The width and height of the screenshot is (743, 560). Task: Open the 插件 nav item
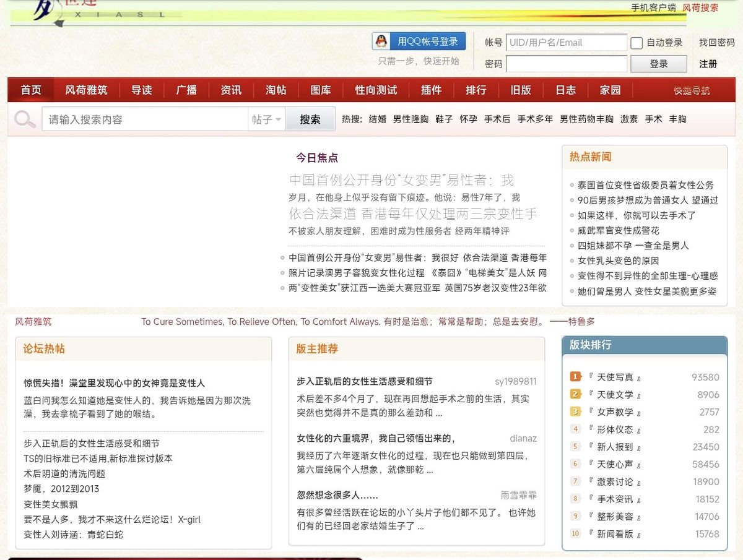pyautogui.click(x=432, y=90)
